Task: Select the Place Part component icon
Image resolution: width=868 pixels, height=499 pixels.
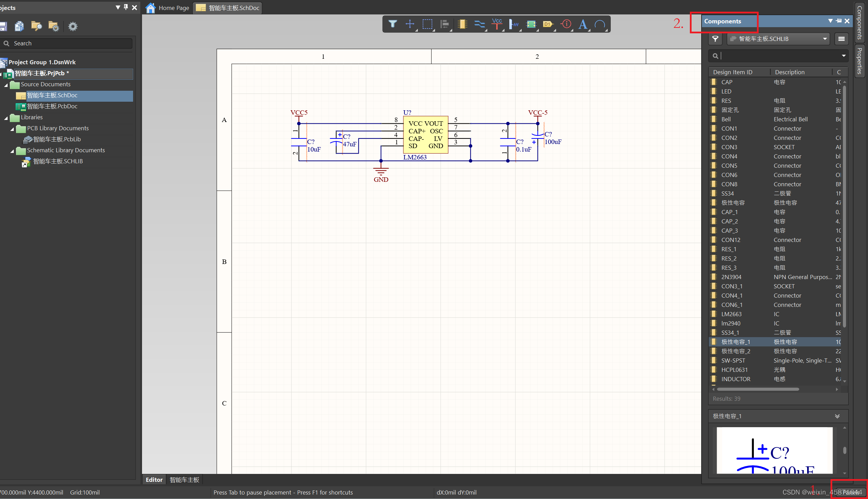Action: tap(463, 24)
